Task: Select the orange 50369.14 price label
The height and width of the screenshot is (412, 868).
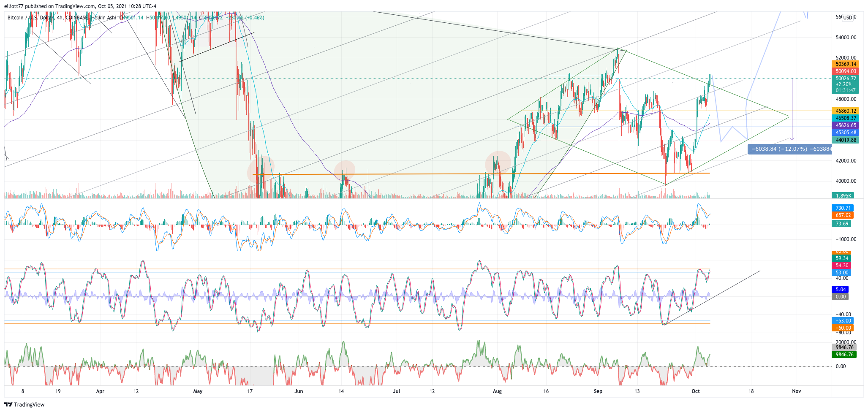Action: pyautogui.click(x=845, y=64)
